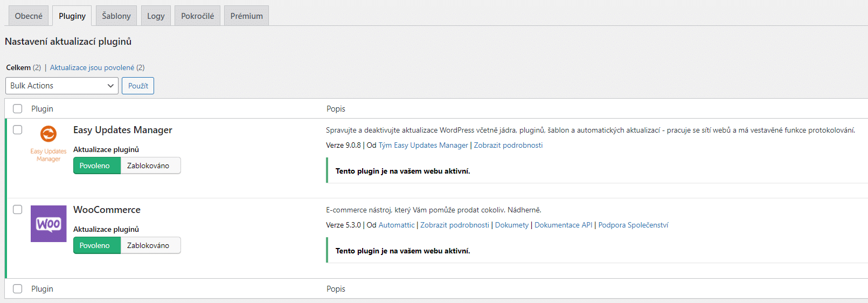Open the Podpora Společenství link

pyautogui.click(x=633, y=225)
